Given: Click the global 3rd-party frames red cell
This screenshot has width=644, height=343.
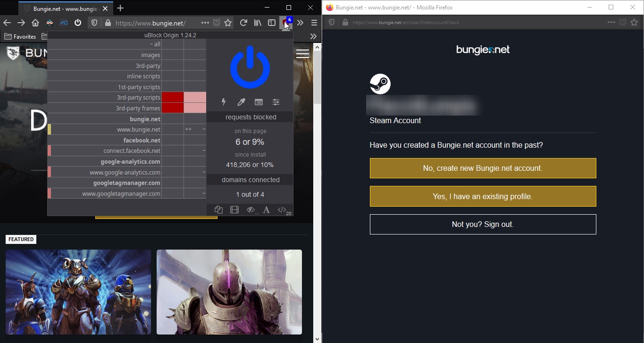Looking at the screenshot, I should coord(173,108).
